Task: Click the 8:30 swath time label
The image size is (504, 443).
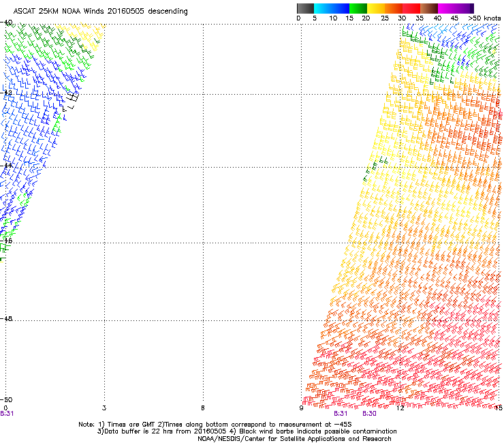Action: [x=369, y=414]
